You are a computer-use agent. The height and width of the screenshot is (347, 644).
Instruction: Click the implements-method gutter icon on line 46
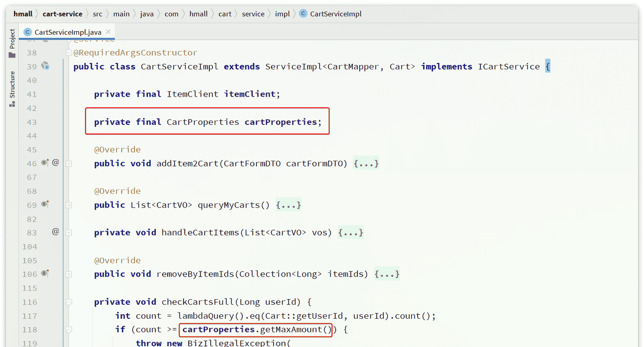point(45,163)
